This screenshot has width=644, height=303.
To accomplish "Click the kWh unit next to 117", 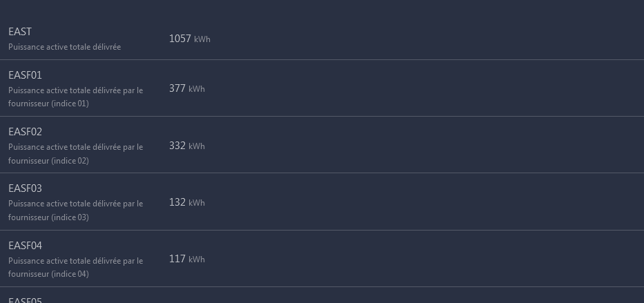I will (x=197, y=260).
